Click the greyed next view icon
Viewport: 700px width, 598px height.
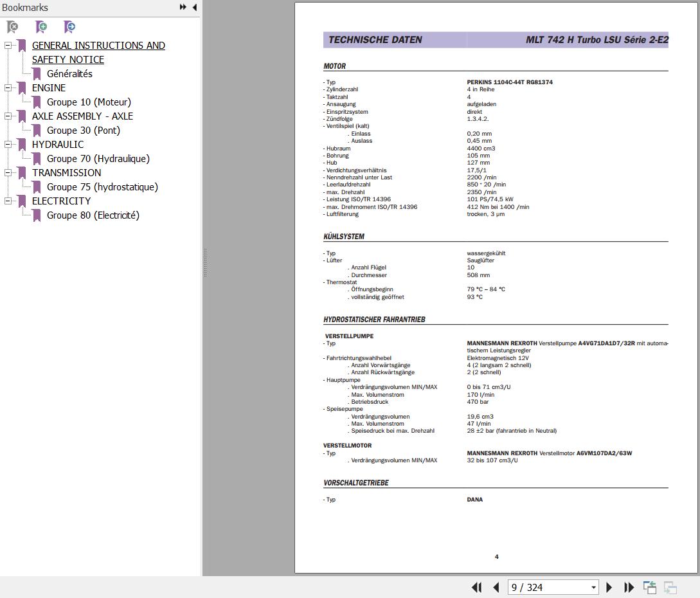point(670,587)
